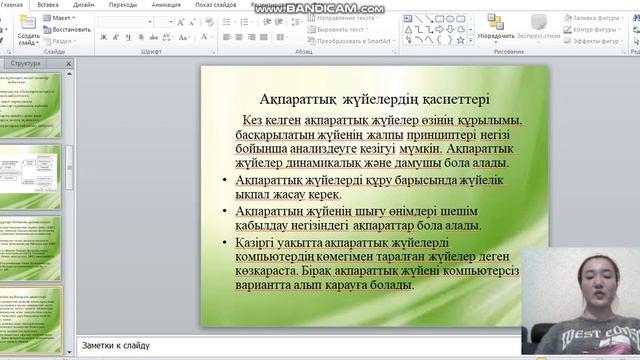Select straight line shape
This screenshot has height=360, width=640.
pyautogui.click(x=419, y=19)
